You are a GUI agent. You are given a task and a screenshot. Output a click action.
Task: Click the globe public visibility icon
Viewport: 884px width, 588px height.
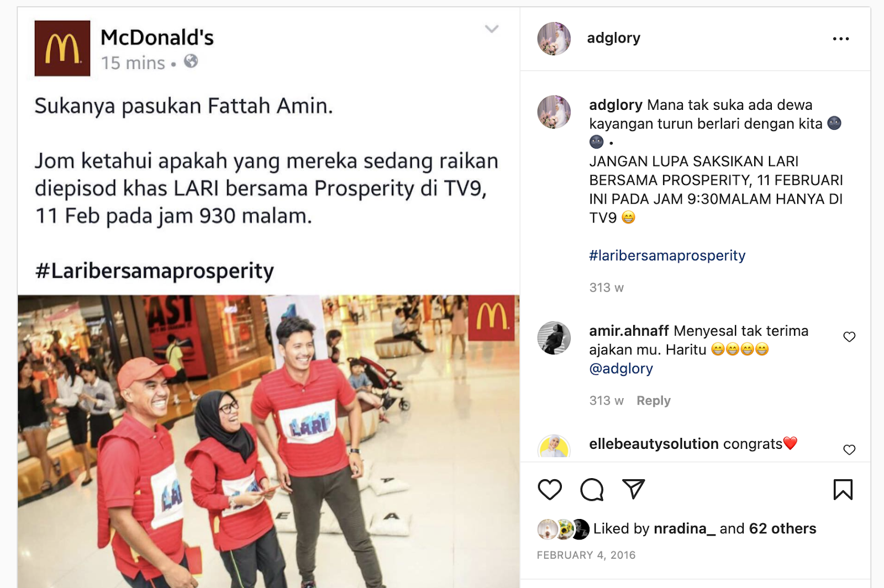191,61
